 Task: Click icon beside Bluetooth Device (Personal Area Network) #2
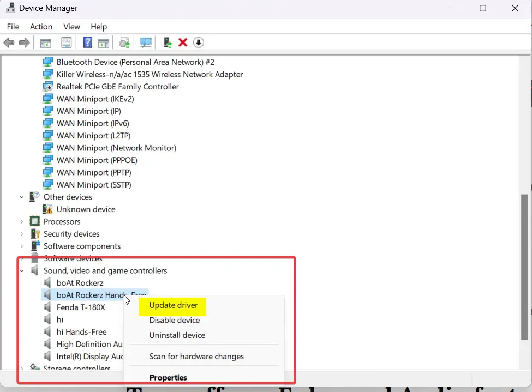pyautogui.click(x=48, y=62)
